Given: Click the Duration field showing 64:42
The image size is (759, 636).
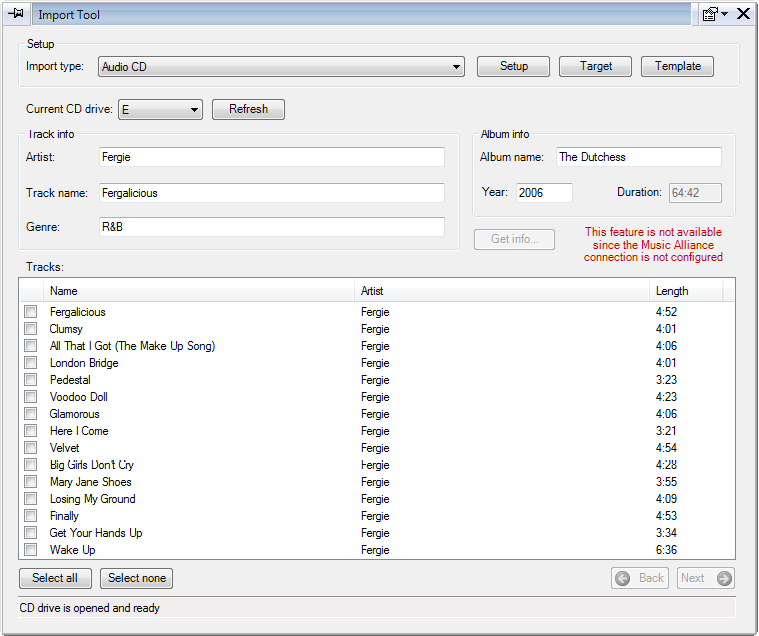Looking at the screenshot, I should pyautogui.click(x=695, y=193).
